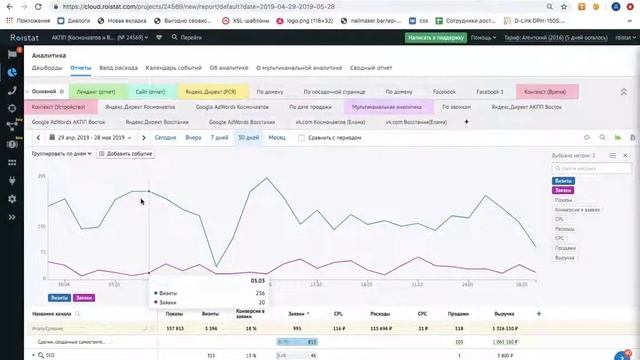Switch to Ввод расхода tab
This screenshot has width=640, height=360.
[x=118, y=68]
